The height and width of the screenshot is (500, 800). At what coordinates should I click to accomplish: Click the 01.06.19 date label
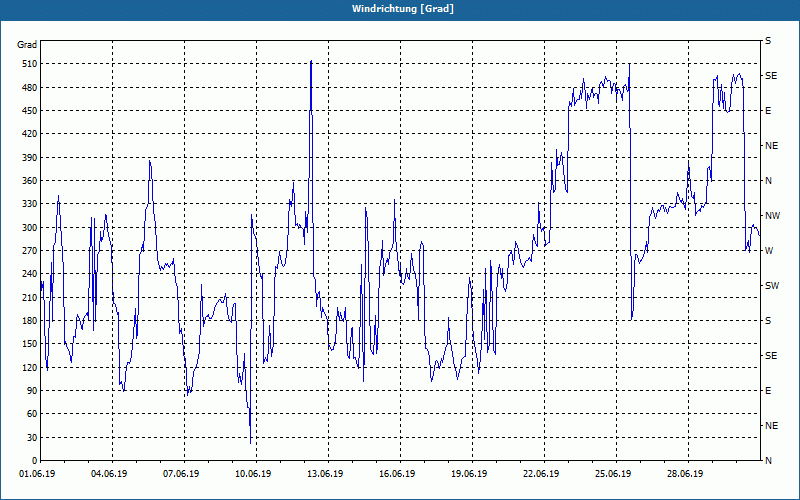coord(37,474)
